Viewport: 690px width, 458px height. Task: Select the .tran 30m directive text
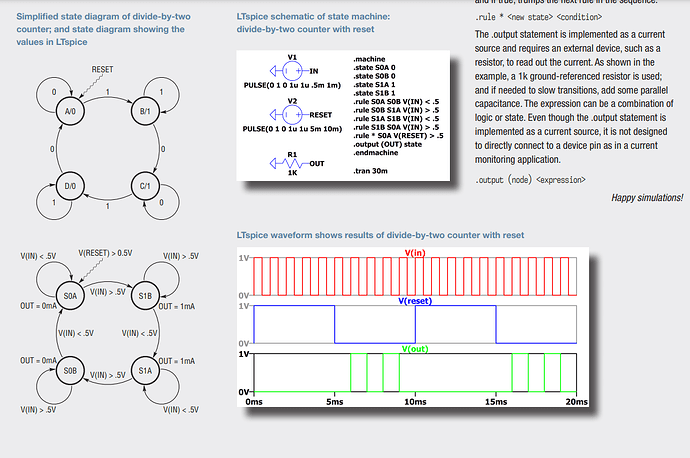[375, 172]
